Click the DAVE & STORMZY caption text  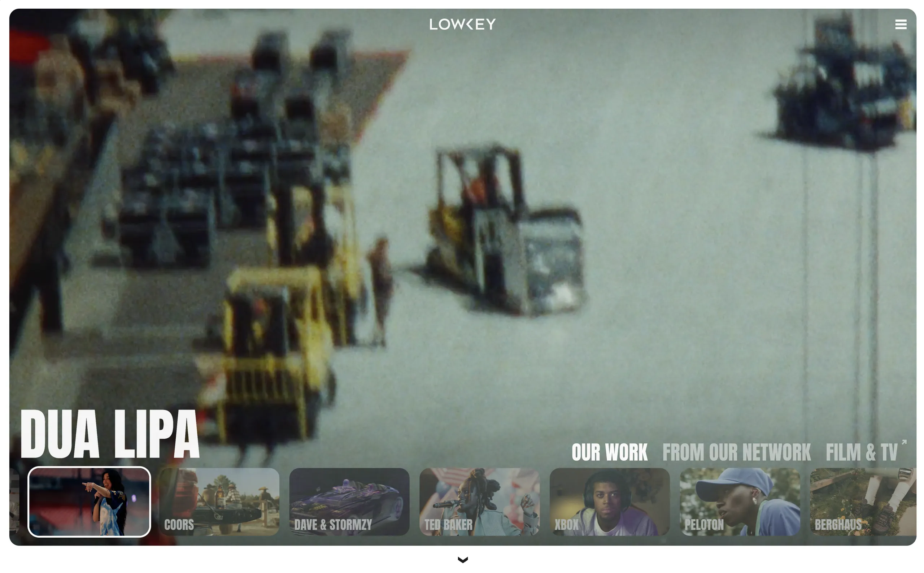[333, 525]
